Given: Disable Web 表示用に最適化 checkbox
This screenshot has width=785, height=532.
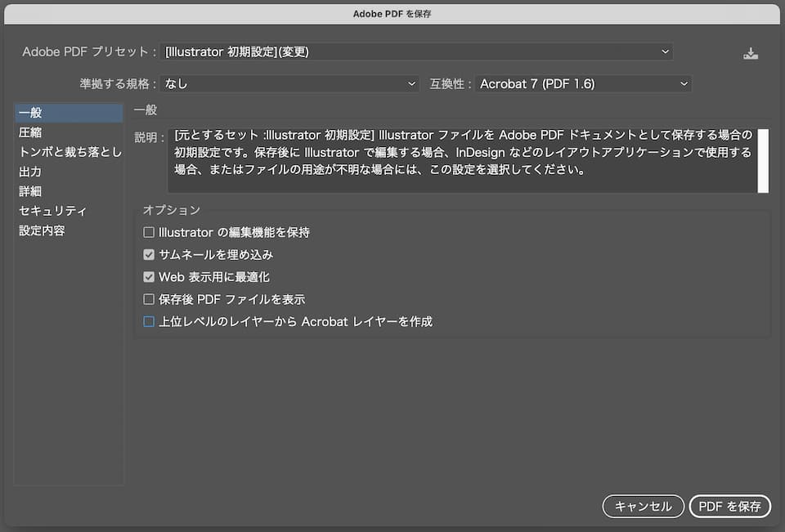Looking at the screenshot, I should [149, 277].
